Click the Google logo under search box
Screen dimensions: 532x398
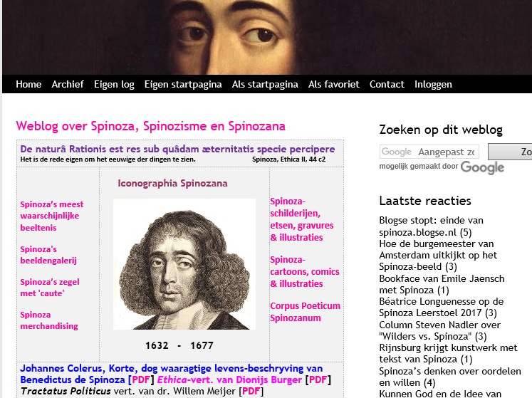pyautogui.click(x=482, y=167)
